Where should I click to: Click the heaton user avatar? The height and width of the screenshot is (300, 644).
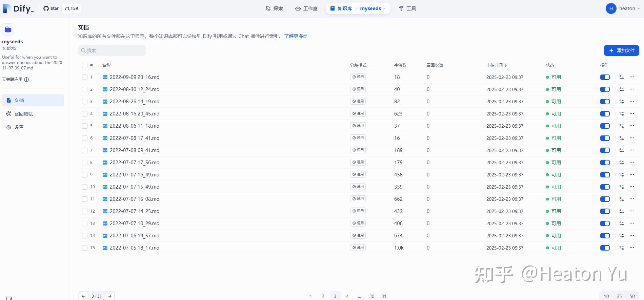tap(611, 8)
